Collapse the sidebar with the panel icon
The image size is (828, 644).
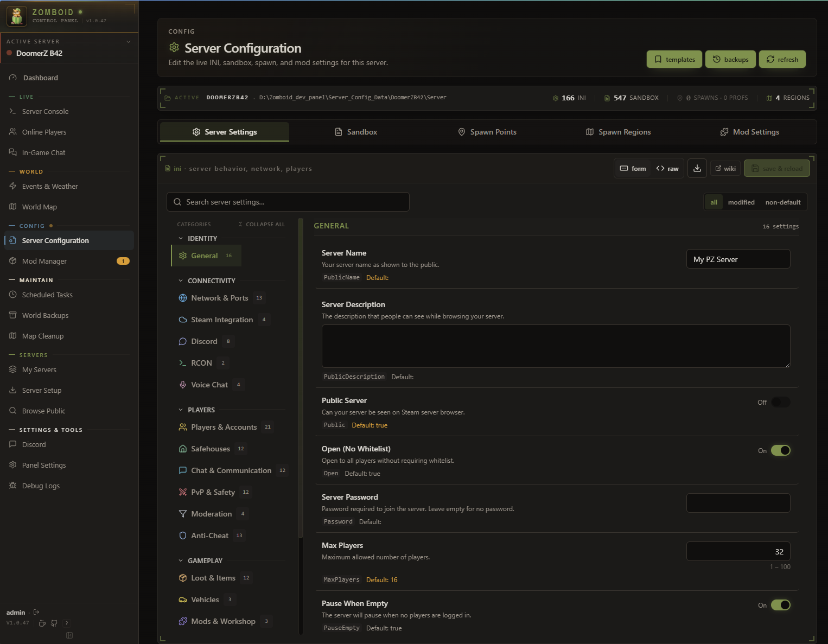click(69, 635)
